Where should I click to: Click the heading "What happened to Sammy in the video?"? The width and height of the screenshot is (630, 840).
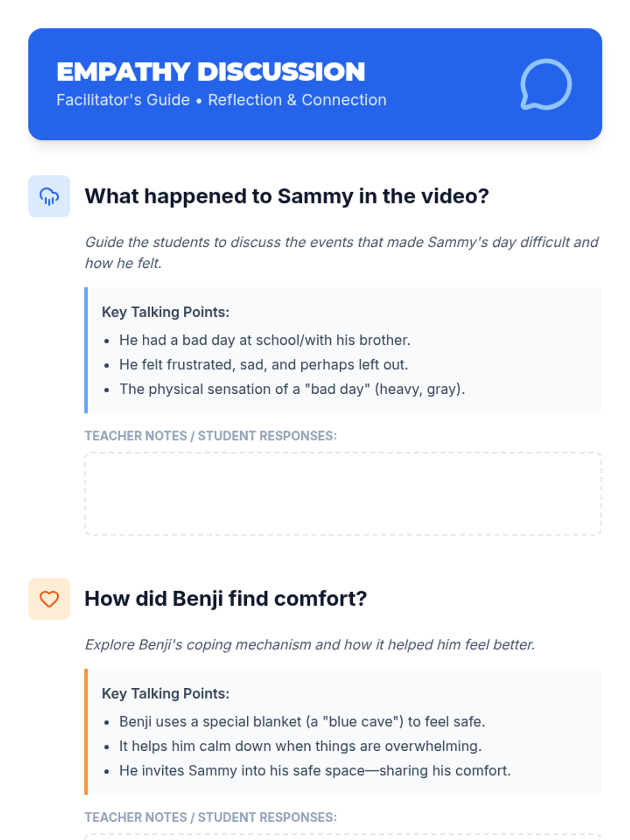click(x=287, y=196)
